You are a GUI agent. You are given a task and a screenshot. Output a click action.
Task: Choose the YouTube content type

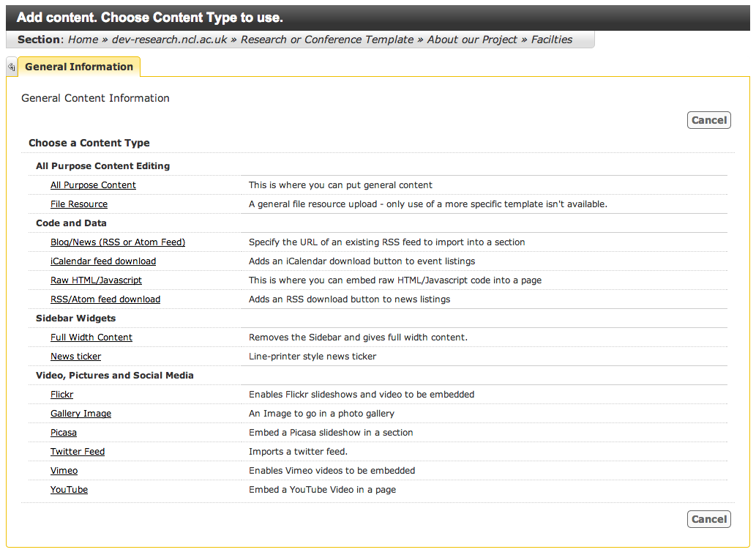[69, 490]
